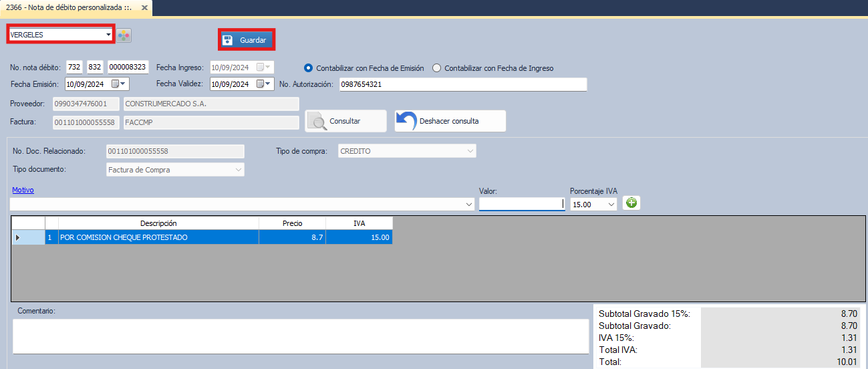
Task: Select Contabilizar con Fecha de Emisión
Action: [x=308, y=68]
